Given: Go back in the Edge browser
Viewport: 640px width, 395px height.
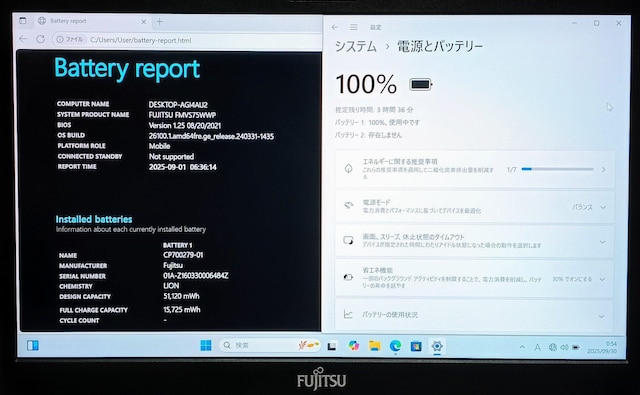Looking at the screenshot, I should pos(23,39).
